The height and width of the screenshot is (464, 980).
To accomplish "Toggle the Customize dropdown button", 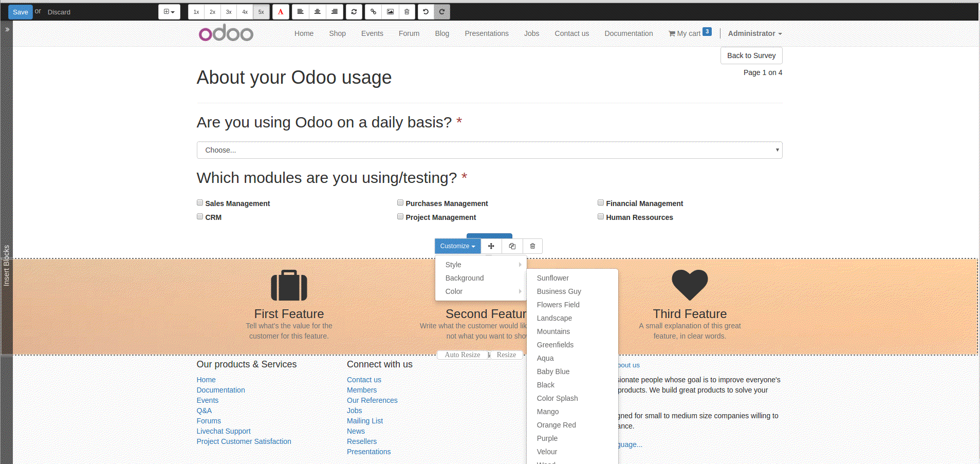I will tap(458, 246).
